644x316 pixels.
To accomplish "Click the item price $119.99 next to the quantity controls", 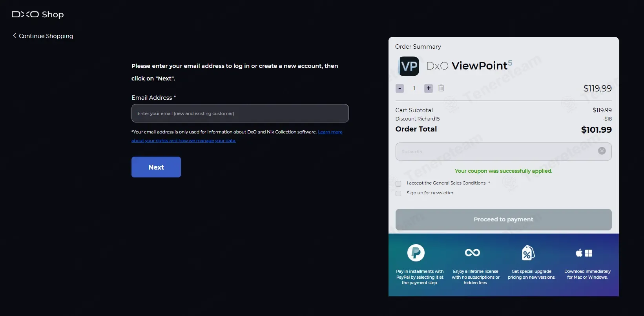I will [597, 88].
